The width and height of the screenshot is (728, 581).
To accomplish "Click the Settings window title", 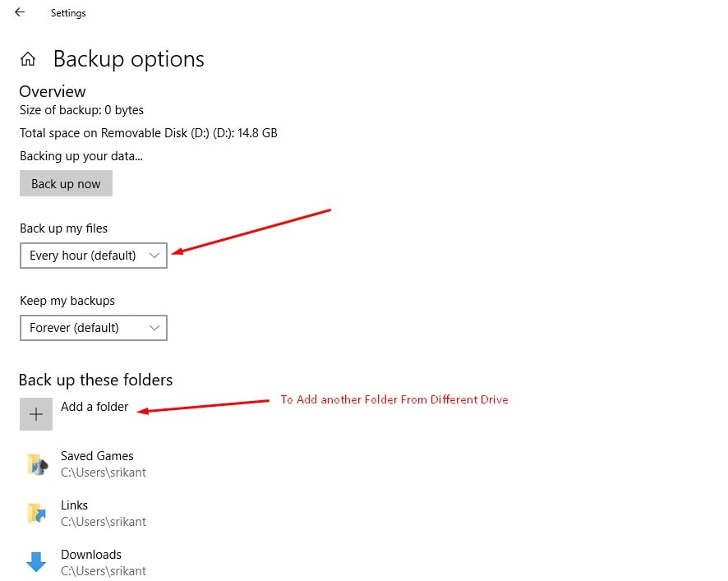I will coord(68,13).
